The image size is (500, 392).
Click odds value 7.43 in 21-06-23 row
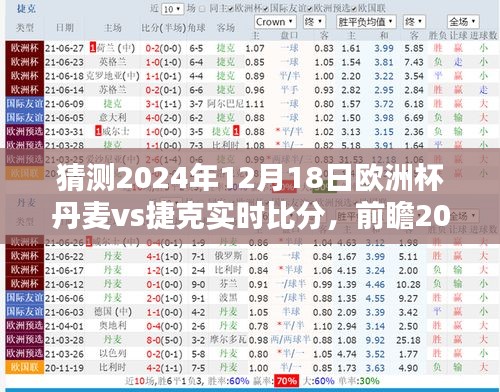(x=414, y=62)
